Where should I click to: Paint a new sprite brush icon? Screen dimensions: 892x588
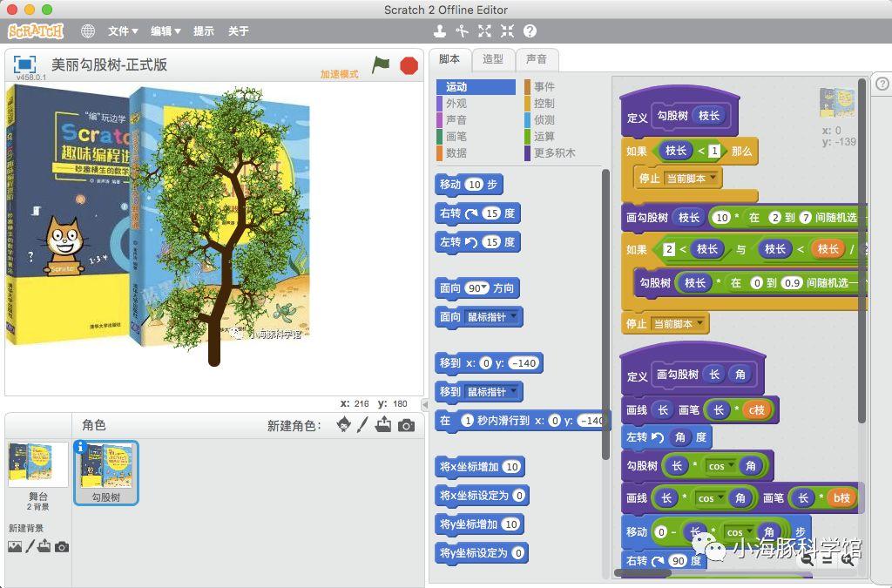click(x=363, y=425)
